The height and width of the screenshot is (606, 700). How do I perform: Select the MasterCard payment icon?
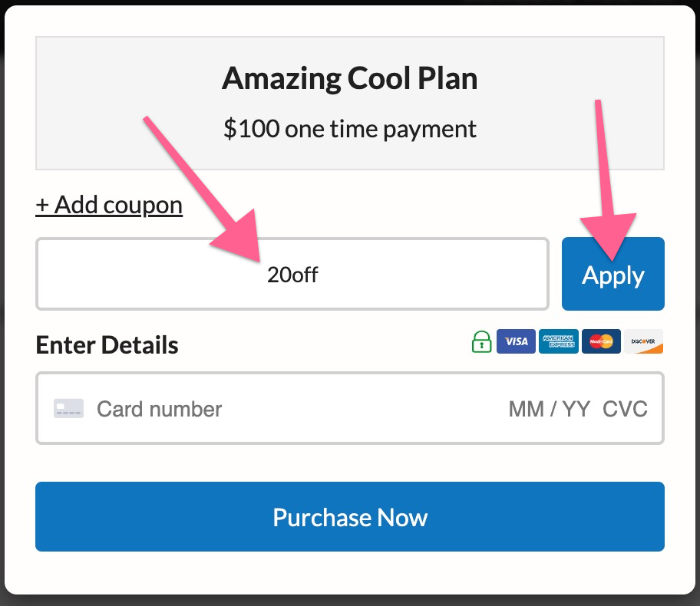[601, 341]
